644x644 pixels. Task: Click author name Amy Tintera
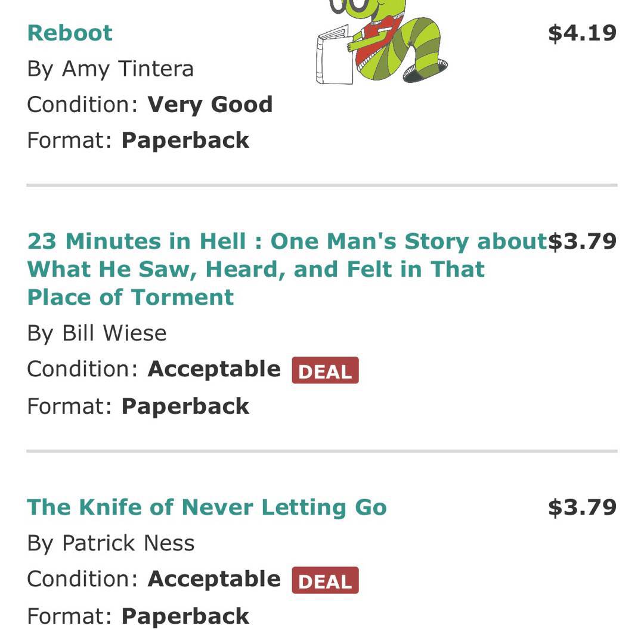pyautogui.click(x=128, y=69)
